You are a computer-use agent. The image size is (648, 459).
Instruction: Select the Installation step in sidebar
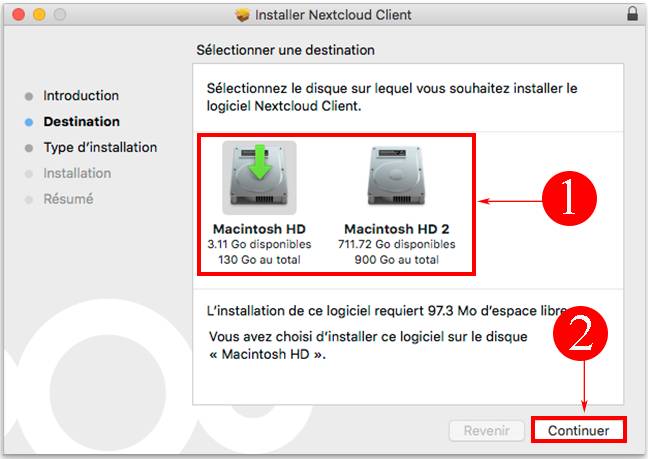click(77, 173)
